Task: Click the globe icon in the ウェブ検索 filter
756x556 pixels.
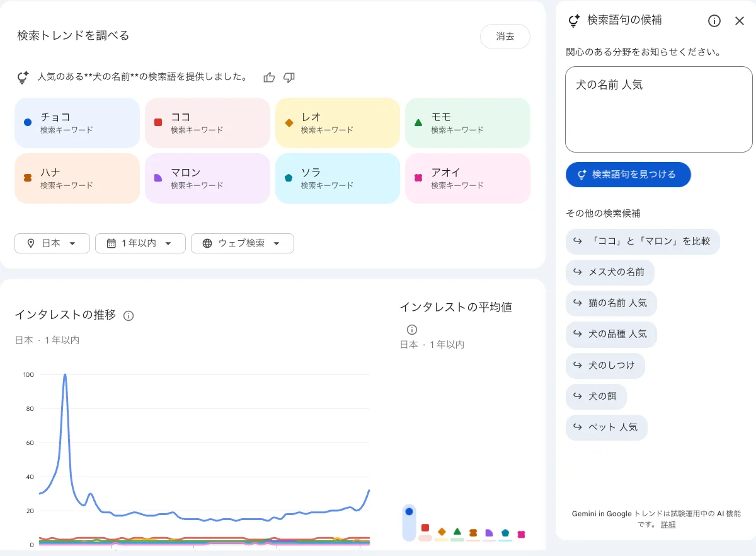Action: coord(208,243)
